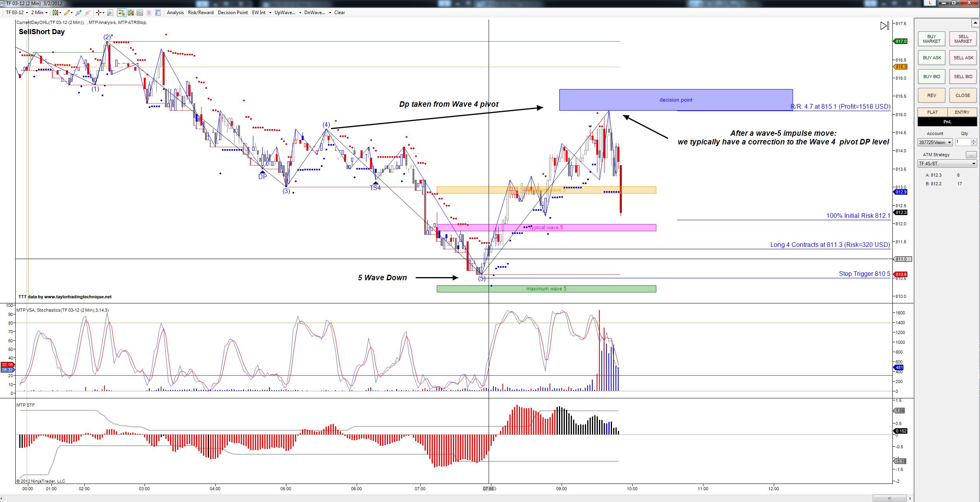
Task: Click the 07:58 time axis marker
Action: pos(489,489)
